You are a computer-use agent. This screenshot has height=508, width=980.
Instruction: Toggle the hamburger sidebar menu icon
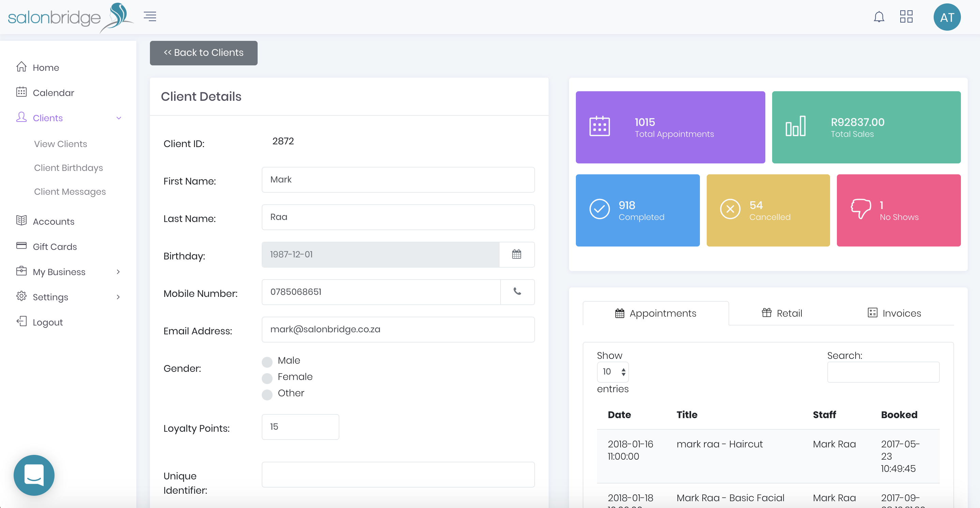coord(150,16)
